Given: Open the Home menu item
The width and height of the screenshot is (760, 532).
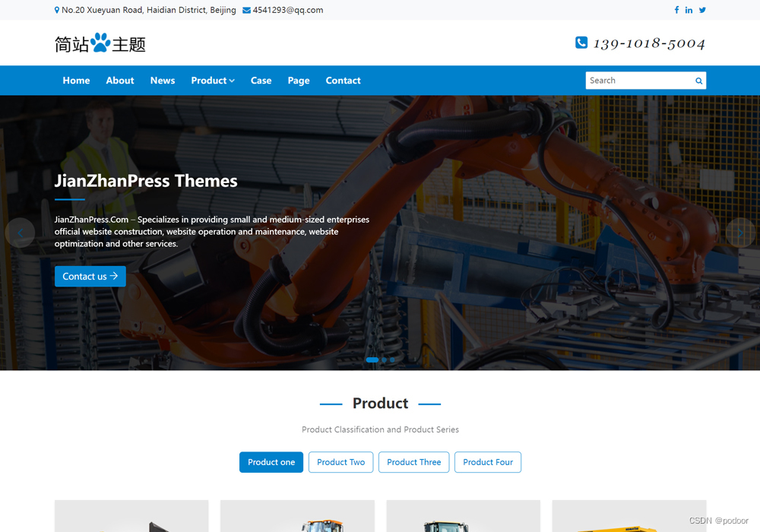Looking at the screenshot, I should click(x=76, y=81).
